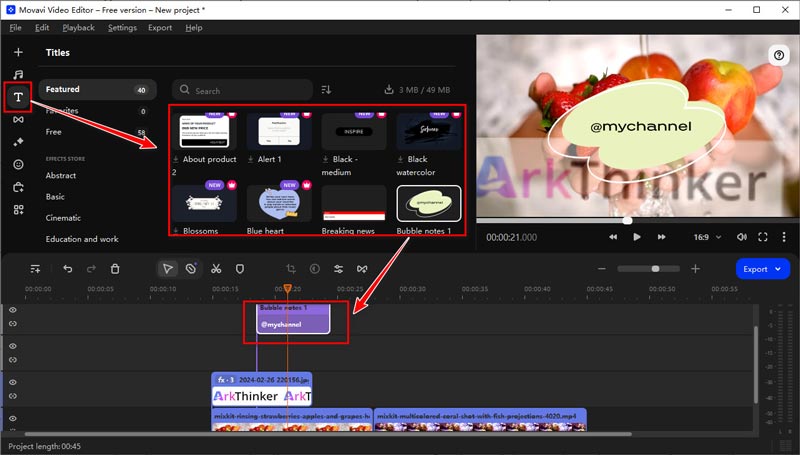The height and width of the screenshot is (455, 800).
Task: Open the Transitions bowtie icon in sidebar
Action: (18, 119)
